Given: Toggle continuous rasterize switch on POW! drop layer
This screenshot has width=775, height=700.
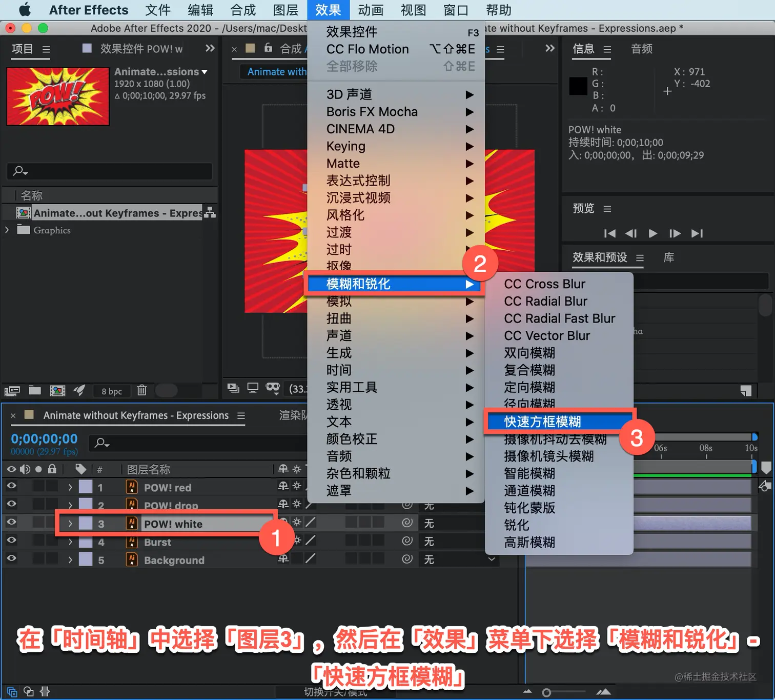Looking at the screenshot, I should click(x=296, y=504).
